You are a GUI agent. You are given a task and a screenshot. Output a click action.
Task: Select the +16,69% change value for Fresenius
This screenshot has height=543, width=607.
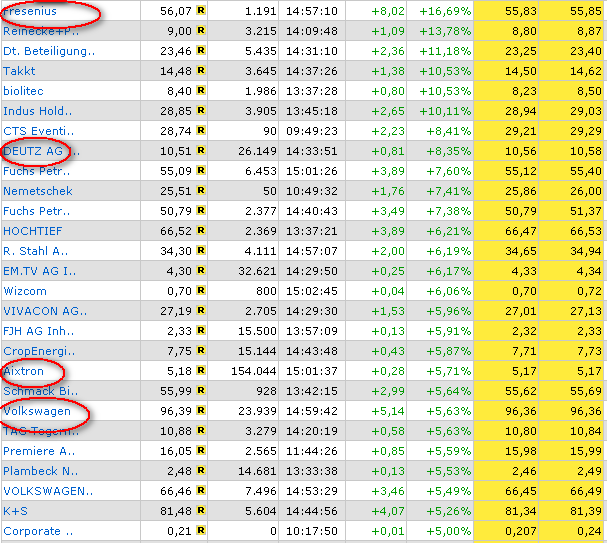click(x=446, y=11)
